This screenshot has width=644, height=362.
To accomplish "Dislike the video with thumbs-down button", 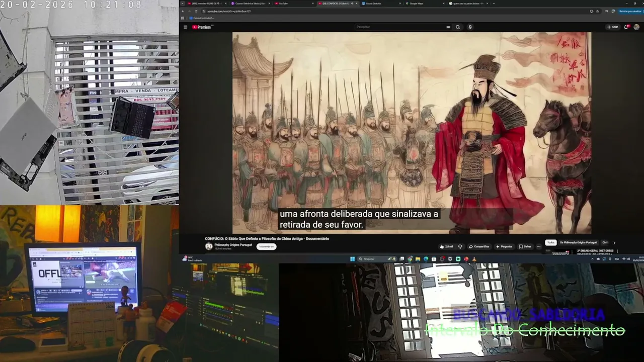I will click(x=460, y=246).
